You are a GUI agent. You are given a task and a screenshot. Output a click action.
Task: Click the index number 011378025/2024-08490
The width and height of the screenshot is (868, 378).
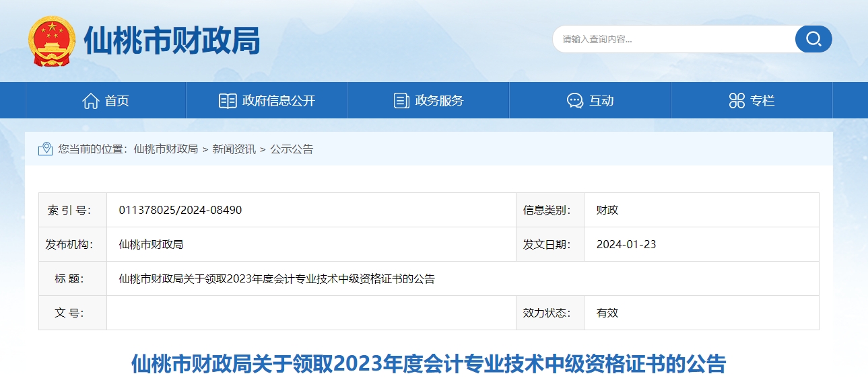point(180,210)
